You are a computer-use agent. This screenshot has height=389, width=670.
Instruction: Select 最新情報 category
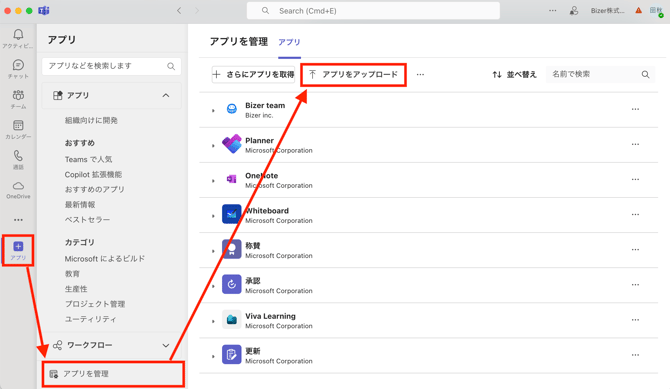(x=80, y=204)
